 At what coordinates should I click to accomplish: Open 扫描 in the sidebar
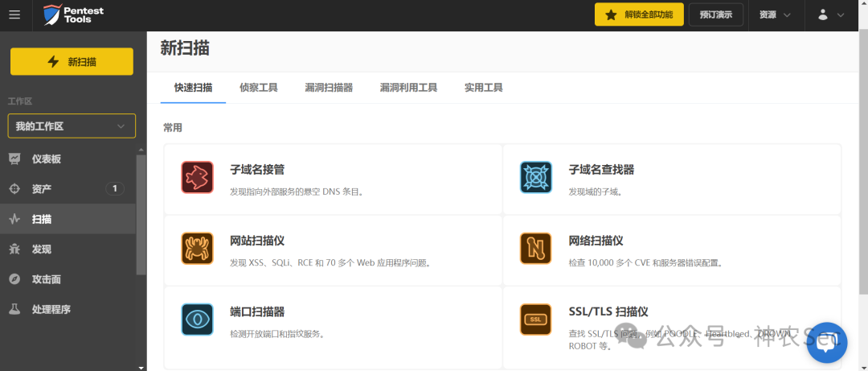point(68,219)
